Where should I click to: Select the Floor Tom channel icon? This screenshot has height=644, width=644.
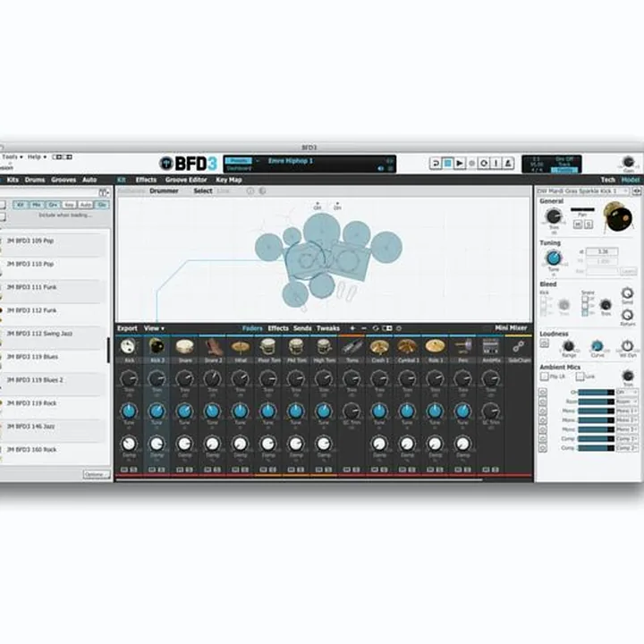(x=267, y=347)
